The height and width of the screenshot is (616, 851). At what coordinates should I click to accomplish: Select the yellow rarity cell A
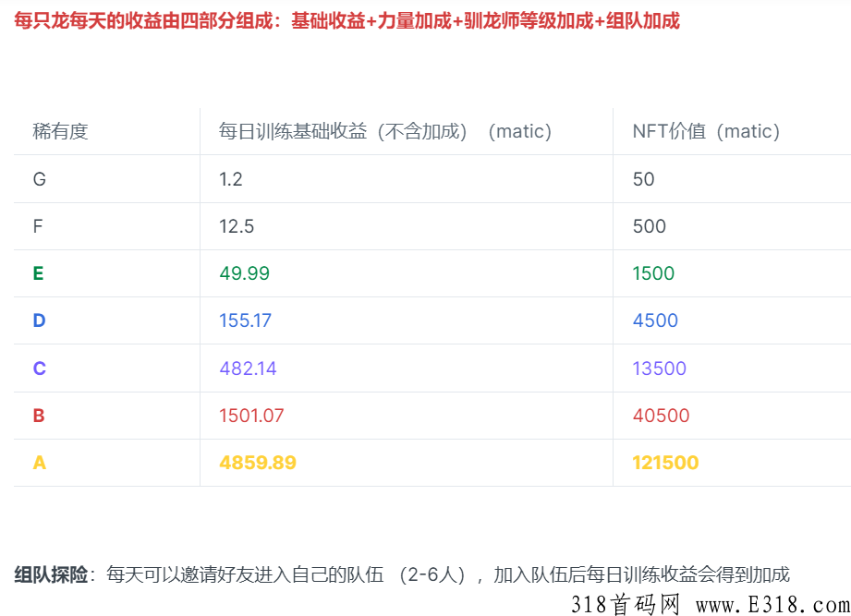40,463
